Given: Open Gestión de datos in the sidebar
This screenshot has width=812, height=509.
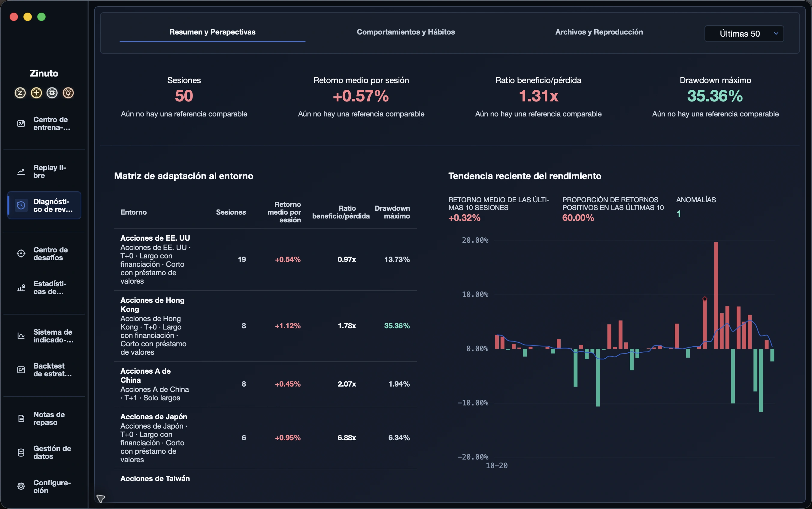Looking at the screenshot, I should tap(44, 453).
